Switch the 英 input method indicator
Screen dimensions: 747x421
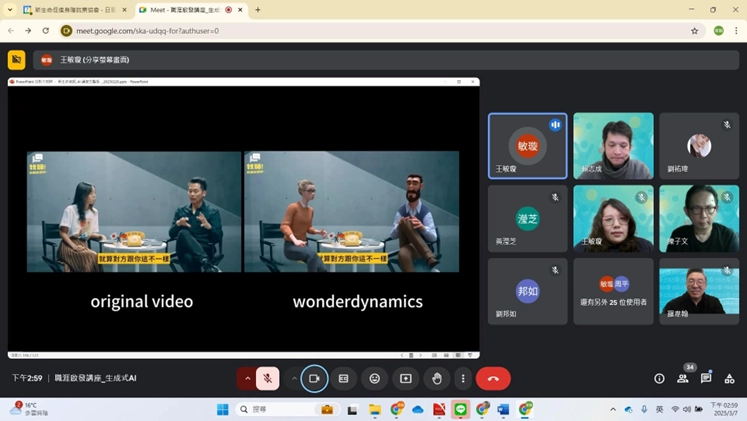tap(659, 409)
